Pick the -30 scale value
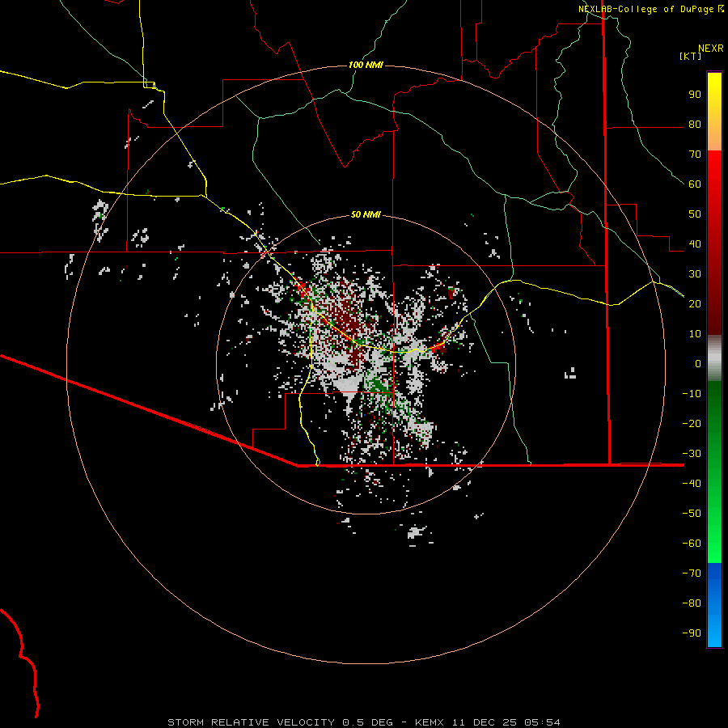The image size is (728, 728). tap(692, 454)
